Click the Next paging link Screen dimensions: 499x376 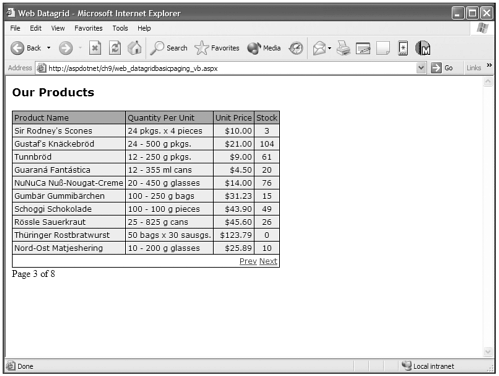click(x=268, y=261)
